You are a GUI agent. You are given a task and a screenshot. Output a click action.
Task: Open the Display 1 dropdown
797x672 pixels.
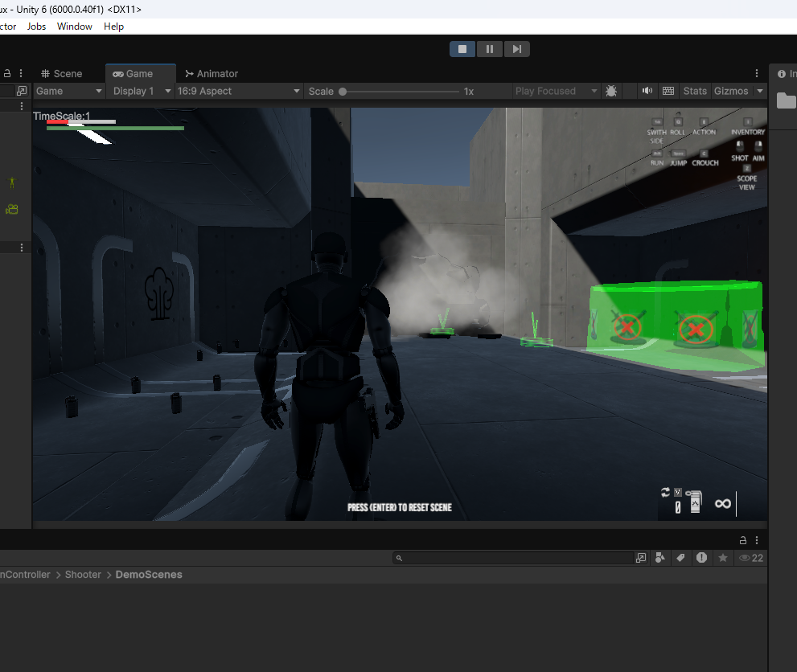point(142,91)
